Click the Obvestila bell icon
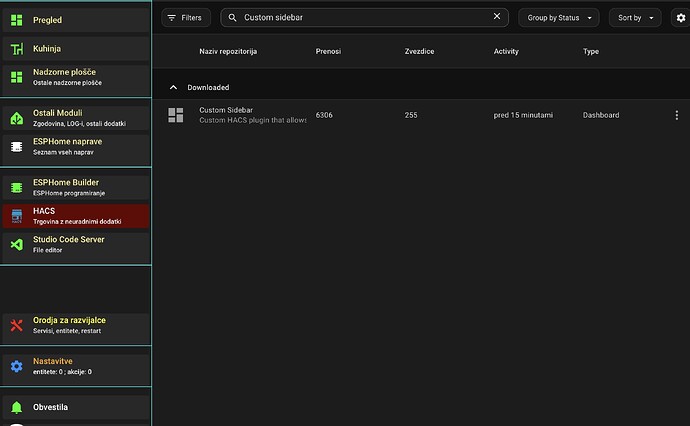This screenshot has height=426, width=690. (17, 407)
